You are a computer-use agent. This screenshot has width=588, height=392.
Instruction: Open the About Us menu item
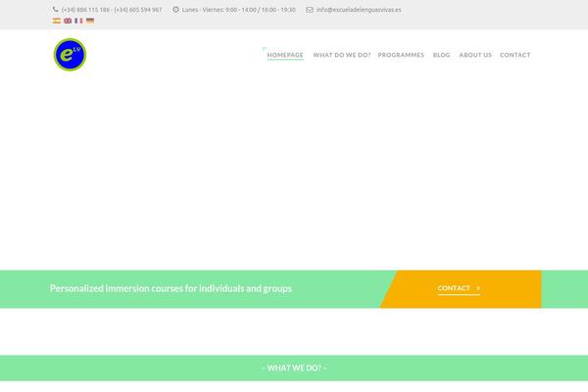click(x=475, y=55)
